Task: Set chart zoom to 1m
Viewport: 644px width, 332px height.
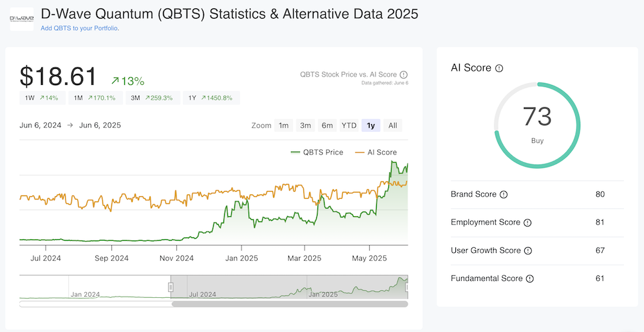Action: pos(284,125)
